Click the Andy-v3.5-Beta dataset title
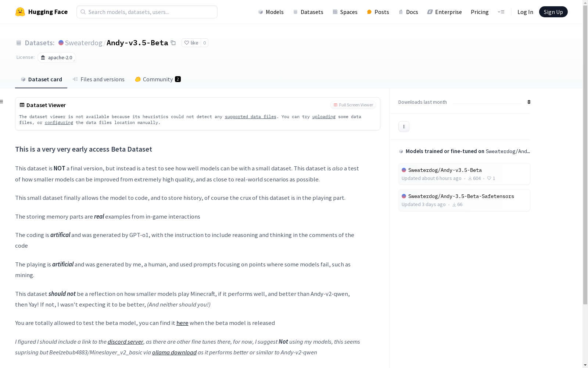The width and height of the screenshot is (588, 368). 137,43
